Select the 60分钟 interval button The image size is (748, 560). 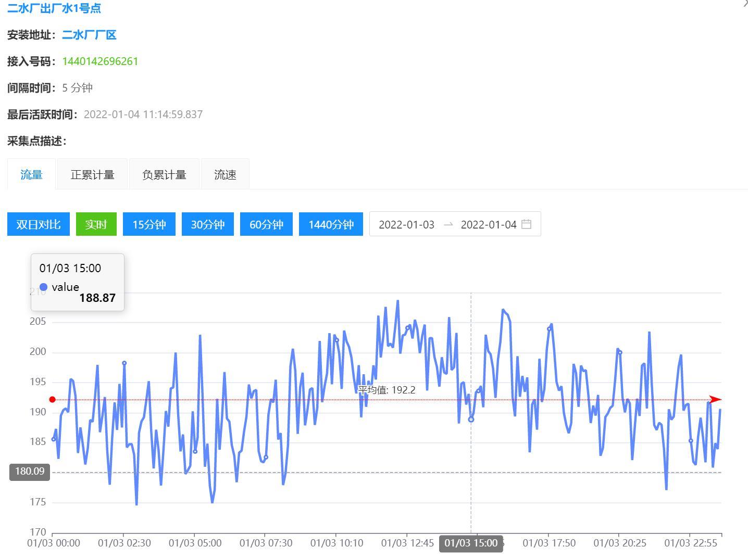click(266, 224)
